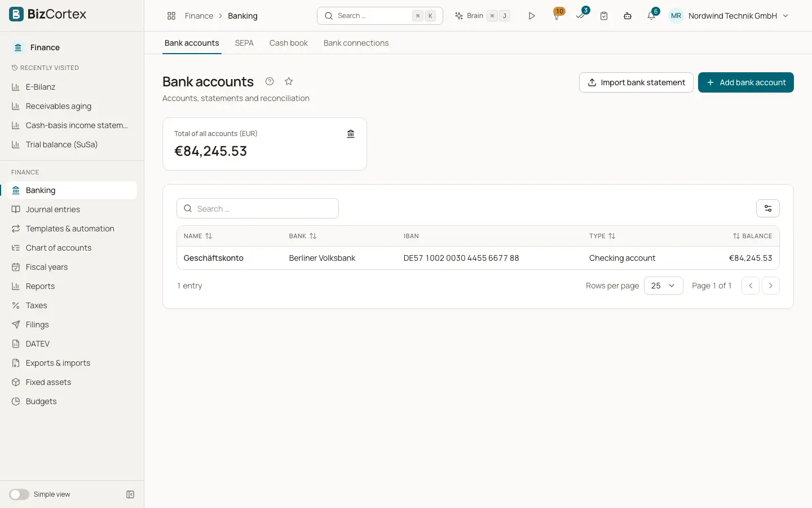812x508 pixels.
Task: Switch to the SEPA tab
Action: click(244, 43)
